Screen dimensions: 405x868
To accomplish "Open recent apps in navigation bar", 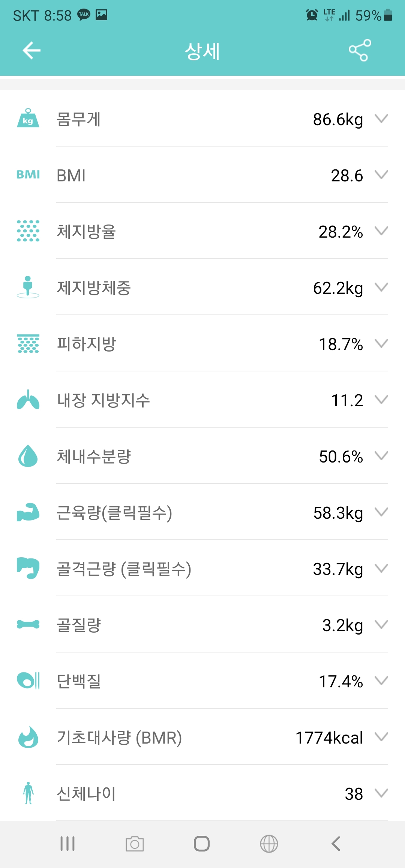I will 67,844.
